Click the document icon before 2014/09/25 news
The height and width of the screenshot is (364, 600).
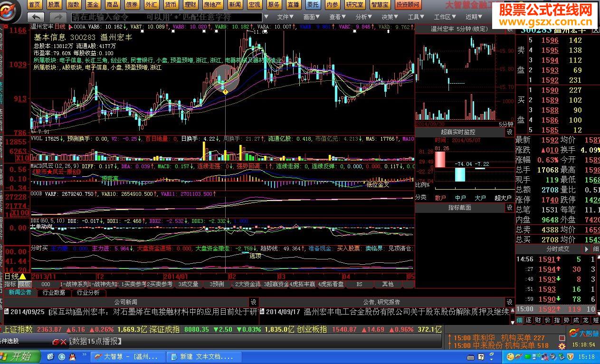tap(6, 312)
